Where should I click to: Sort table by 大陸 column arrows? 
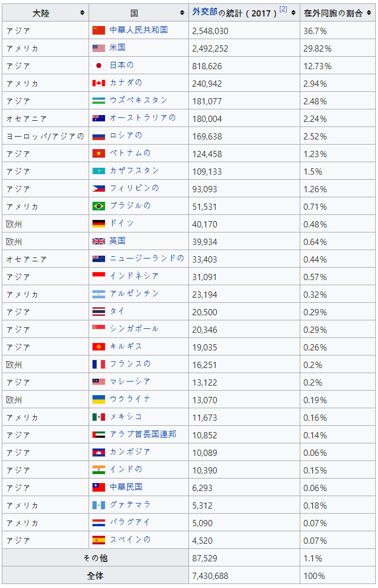(x=82, y=13)
